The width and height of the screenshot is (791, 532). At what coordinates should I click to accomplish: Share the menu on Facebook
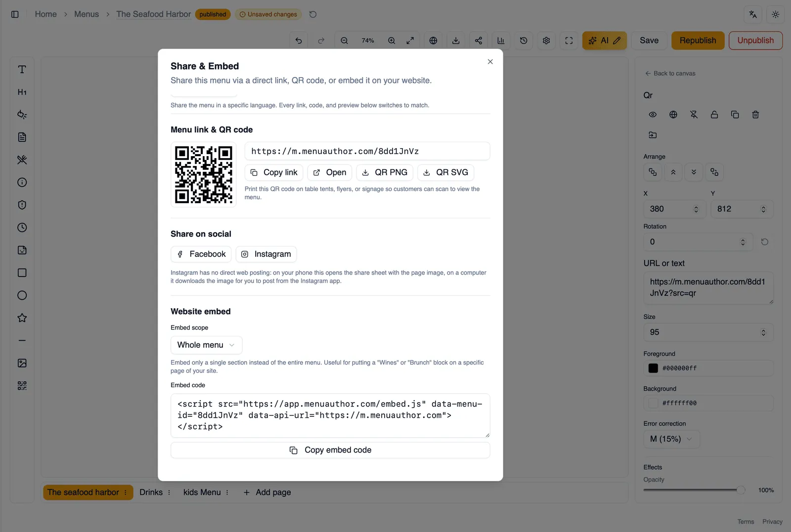(x=201, y=254)
